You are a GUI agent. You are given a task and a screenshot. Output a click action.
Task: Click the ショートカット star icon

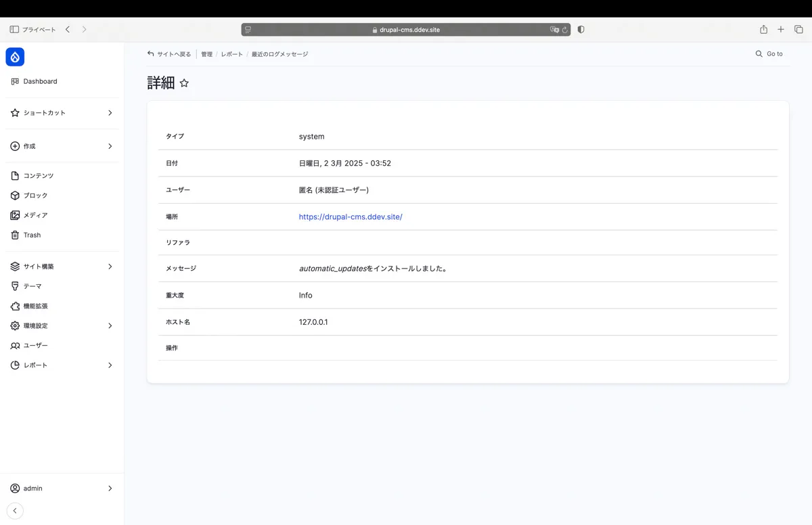pos(15,113)
